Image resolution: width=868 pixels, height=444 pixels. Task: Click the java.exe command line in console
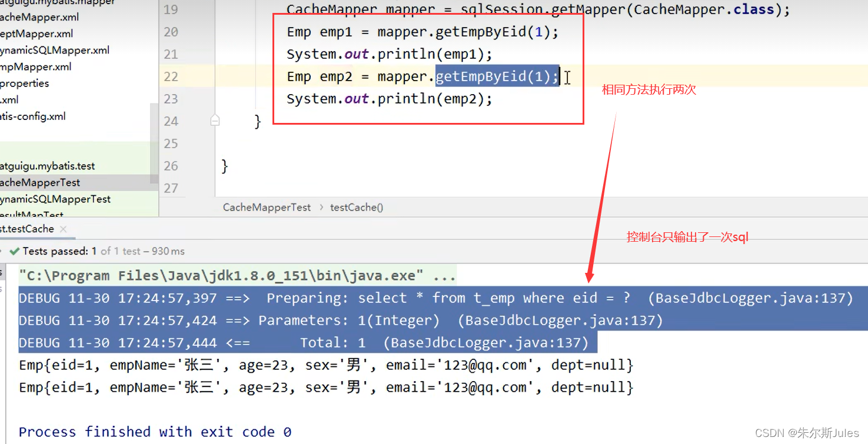[x=237, y=275]
